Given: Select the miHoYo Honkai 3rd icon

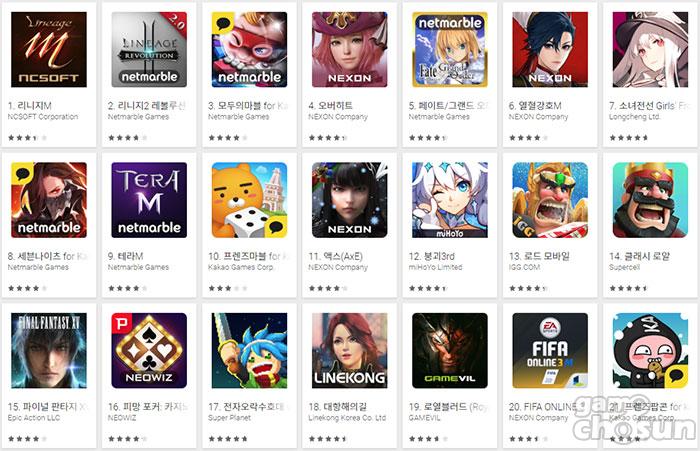Looking at the screenshot, I should tap(450, 200).
